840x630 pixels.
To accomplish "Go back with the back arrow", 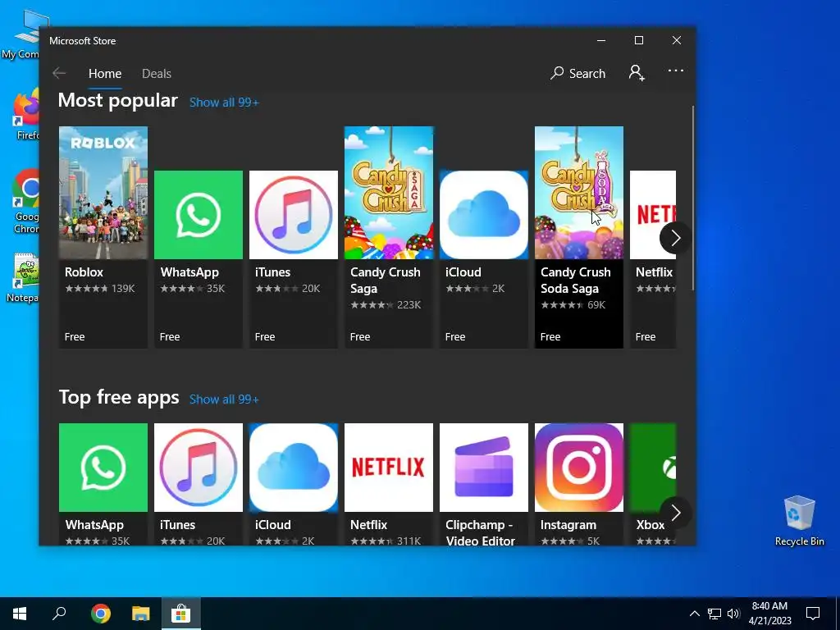I will pos(59,73).
